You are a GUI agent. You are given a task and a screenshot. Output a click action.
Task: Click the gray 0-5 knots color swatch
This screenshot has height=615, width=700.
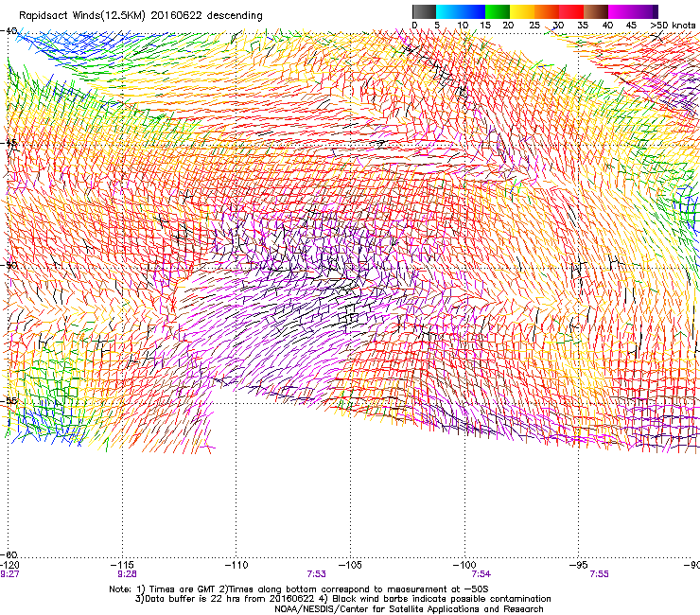(x=424, y=11)
